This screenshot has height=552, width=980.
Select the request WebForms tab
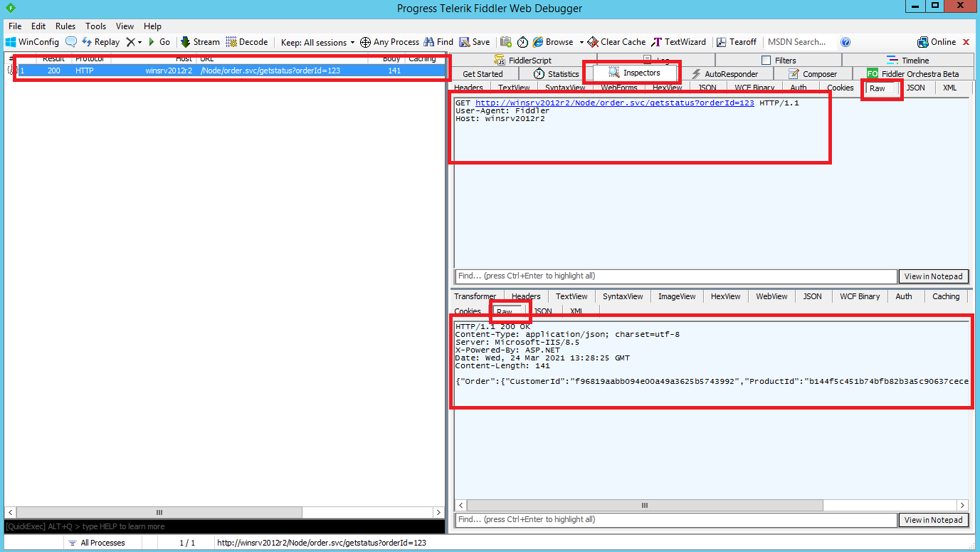(x=618, y=88)
